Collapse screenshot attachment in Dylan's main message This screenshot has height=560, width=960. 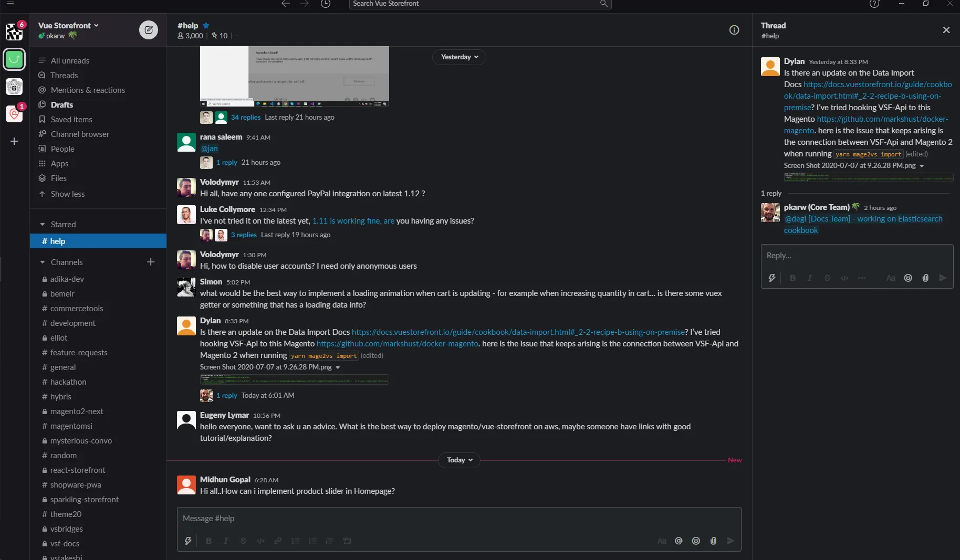pyautogui.click(x=338, y=367)
